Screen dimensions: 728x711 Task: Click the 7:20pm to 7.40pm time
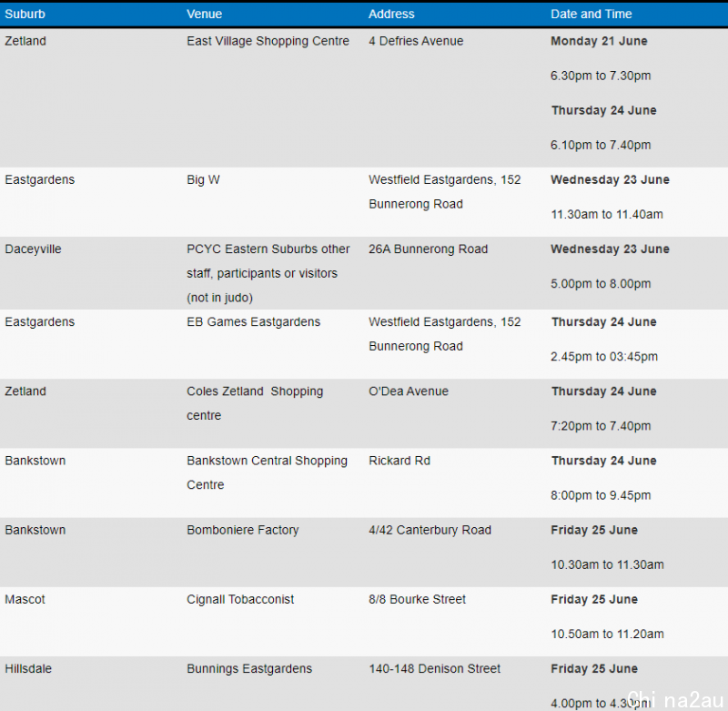point(601,426)
